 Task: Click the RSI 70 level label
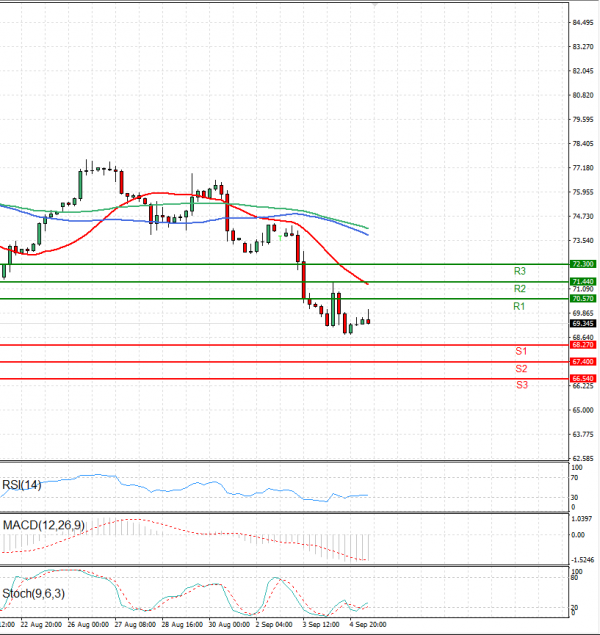click(574, 478)
